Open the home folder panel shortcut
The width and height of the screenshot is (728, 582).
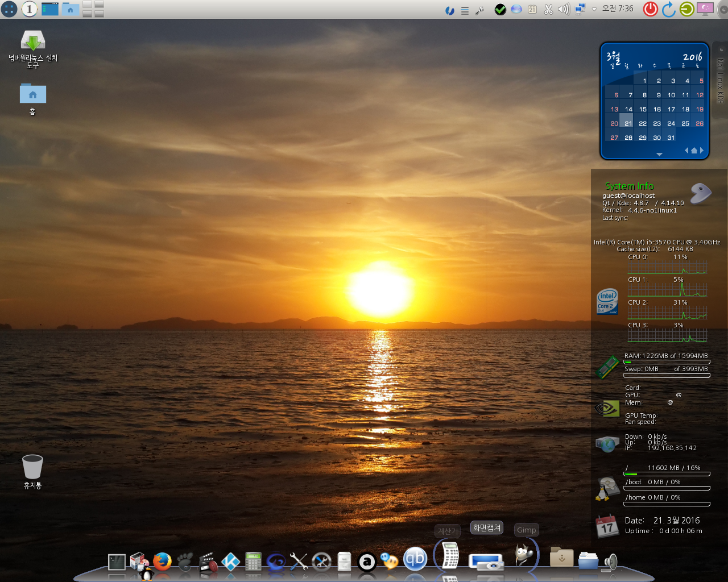pos(71,9)
